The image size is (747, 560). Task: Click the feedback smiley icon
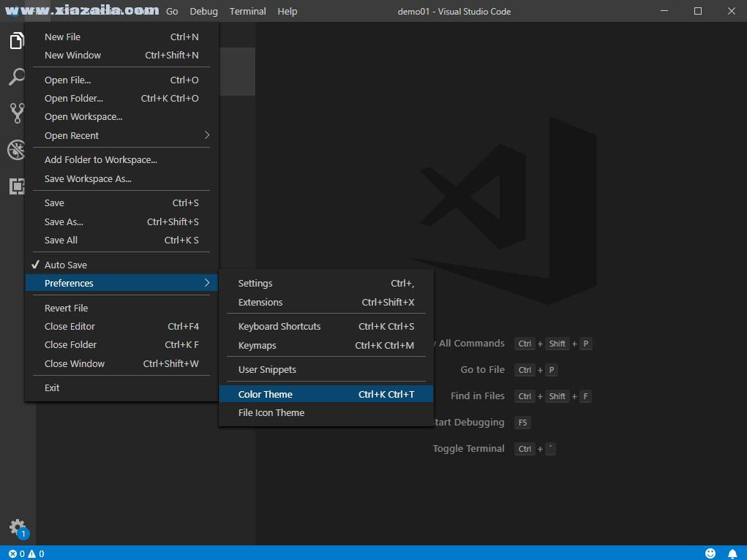(710, 553)
